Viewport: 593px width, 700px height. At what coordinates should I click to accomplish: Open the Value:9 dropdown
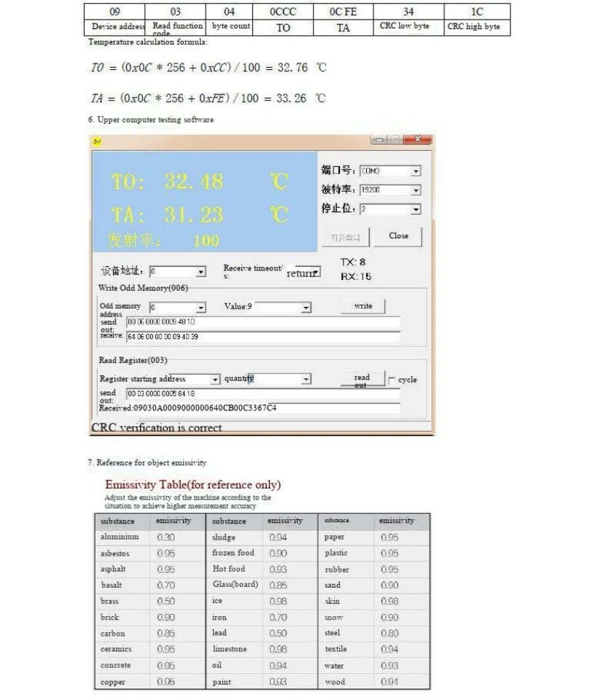click(306, 308)
